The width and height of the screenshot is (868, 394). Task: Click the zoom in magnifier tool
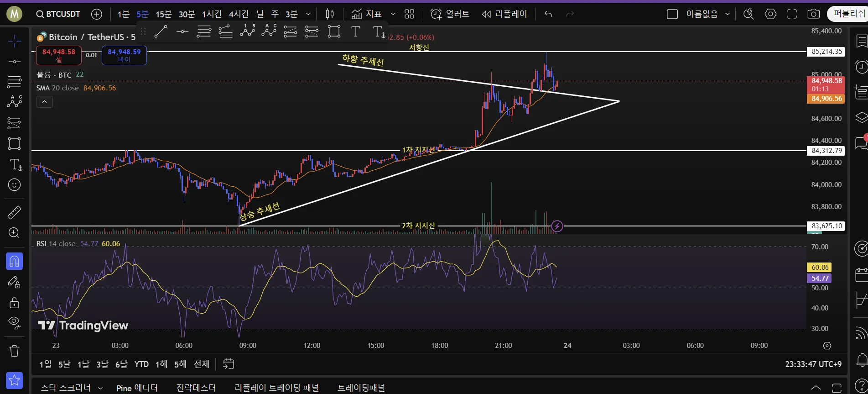click(14, 233)
